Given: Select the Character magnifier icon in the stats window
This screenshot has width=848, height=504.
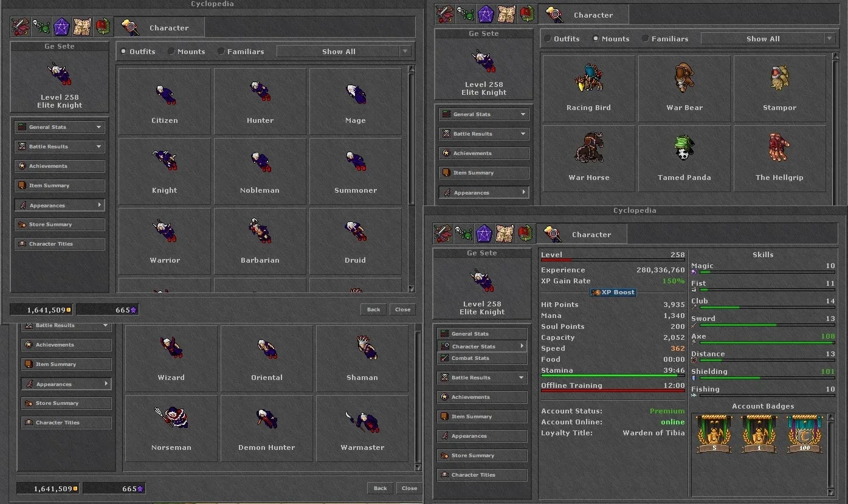Looking at the screenshot, I should 551,233.
